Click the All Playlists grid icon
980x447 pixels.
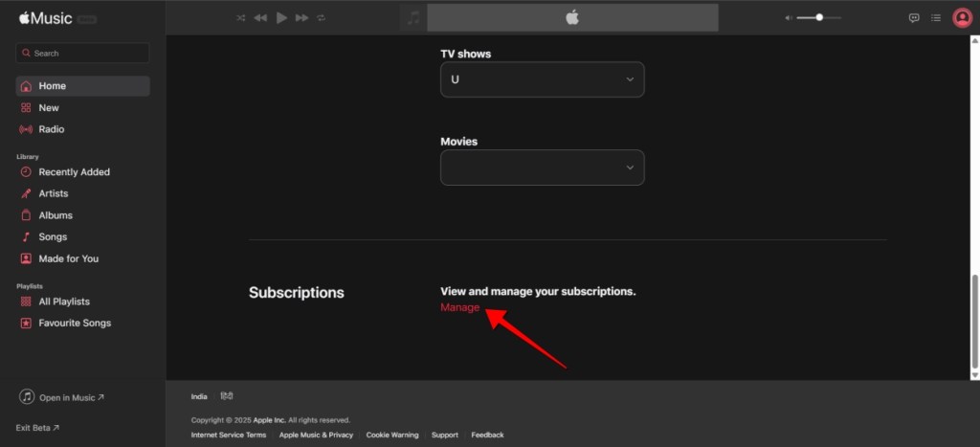point(26,302)
